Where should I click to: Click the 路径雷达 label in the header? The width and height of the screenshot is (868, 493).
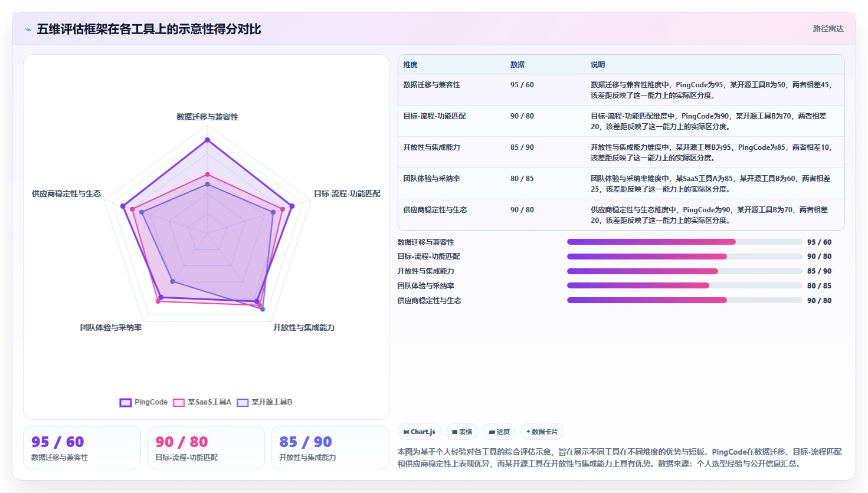tap(828, 28)
